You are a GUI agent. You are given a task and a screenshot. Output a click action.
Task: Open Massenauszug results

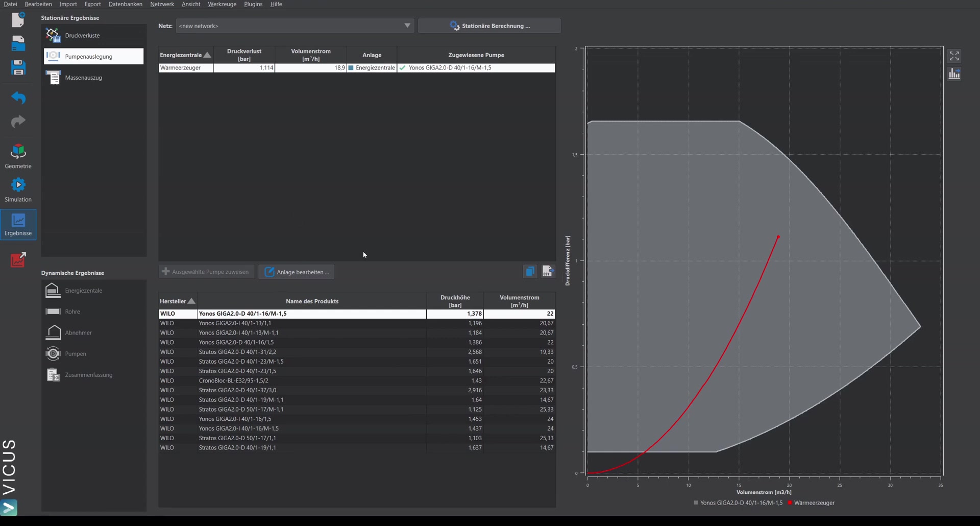pyautogui.click(x=94, y=78)
